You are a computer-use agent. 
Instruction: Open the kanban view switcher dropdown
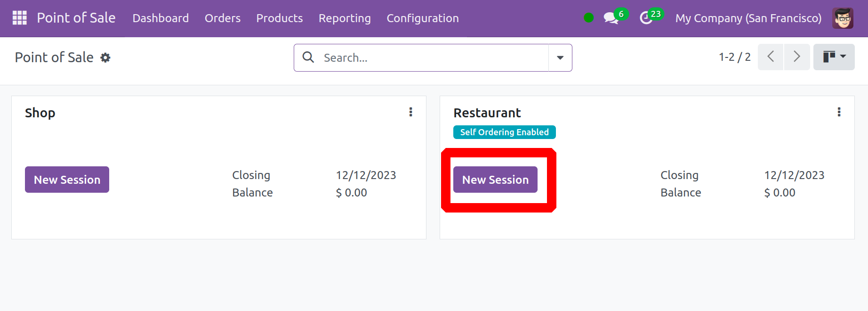tap(834, 57)
